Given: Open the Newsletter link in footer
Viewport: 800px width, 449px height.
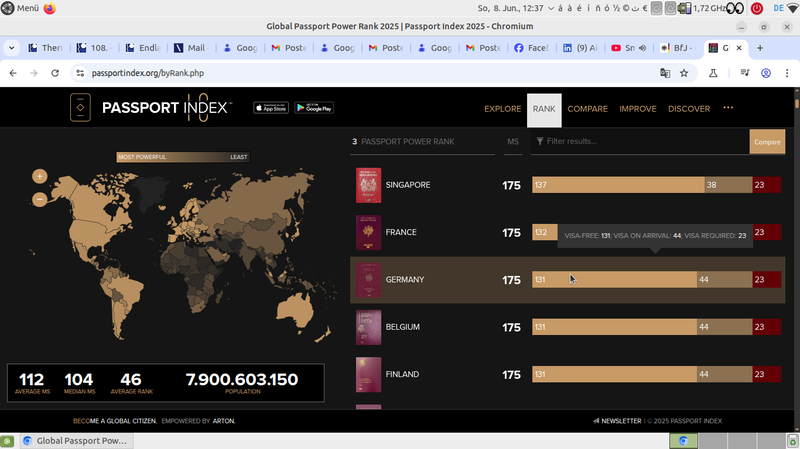Looking at the screenshot, I should (620, 421).
